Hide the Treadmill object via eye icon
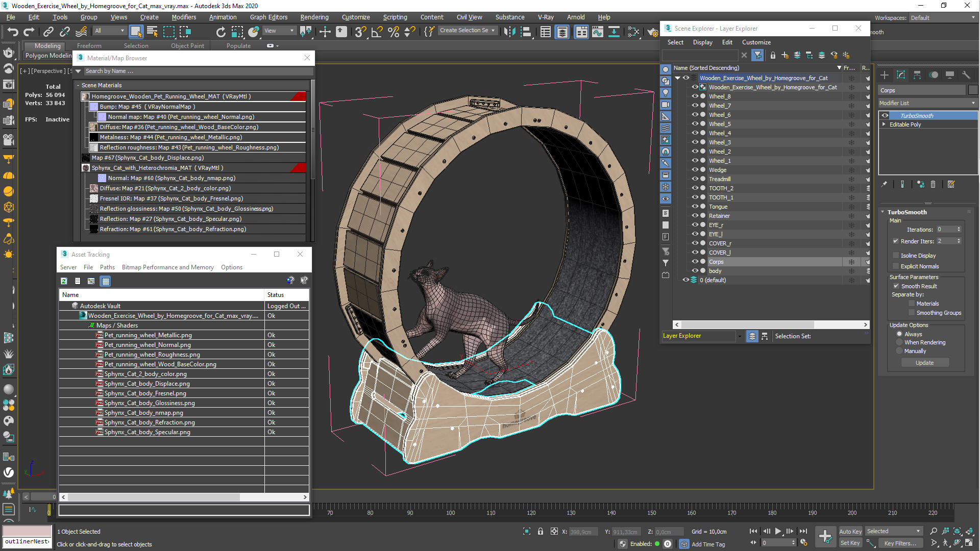This screenshot has width=980, height=551. pos(695,179)
